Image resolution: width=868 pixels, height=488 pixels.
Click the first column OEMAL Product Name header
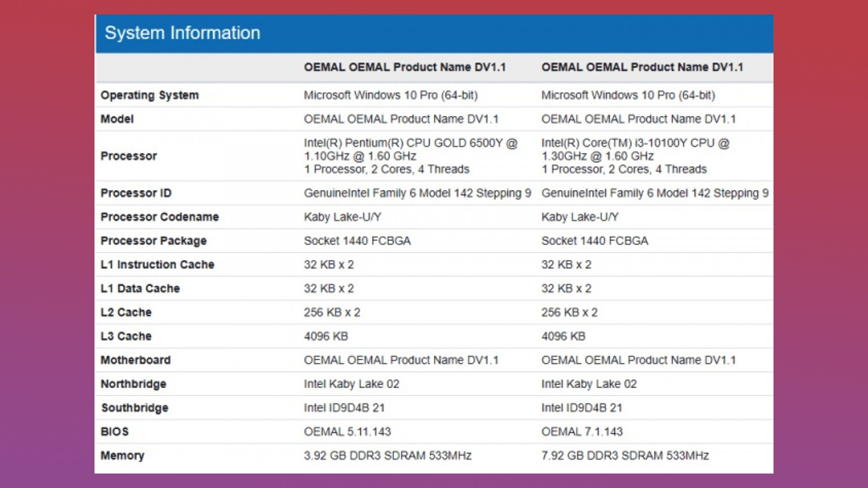[405, 67]
